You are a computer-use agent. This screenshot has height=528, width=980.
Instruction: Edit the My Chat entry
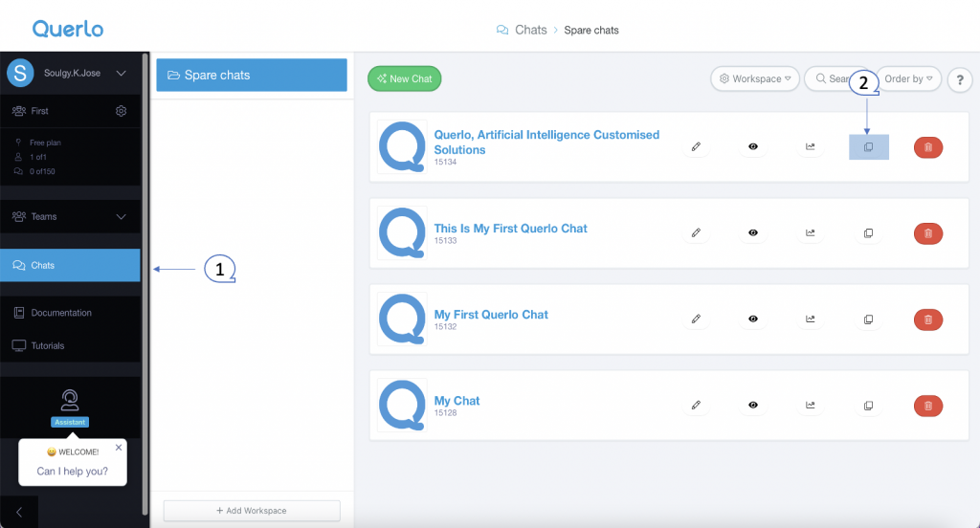pos(696,406)
